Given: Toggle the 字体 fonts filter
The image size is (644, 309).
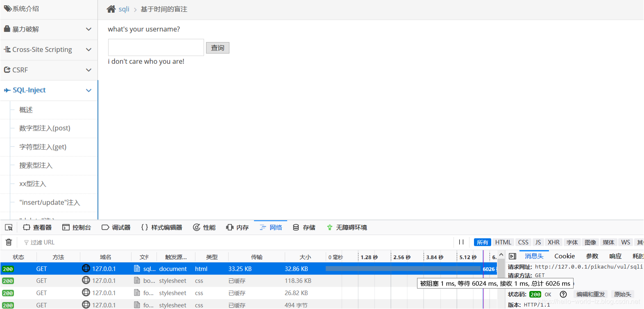Looking at the screenshot, I should [572, 242].
